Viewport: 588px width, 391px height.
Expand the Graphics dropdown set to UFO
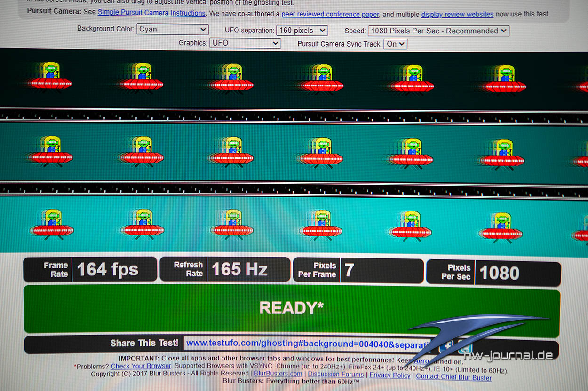tap(245, 43)
